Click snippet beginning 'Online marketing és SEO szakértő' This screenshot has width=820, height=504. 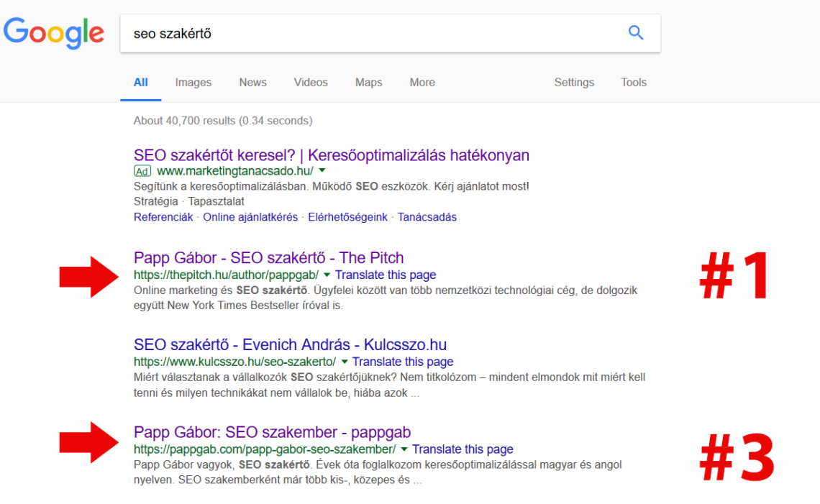pyautogui.click(x=386, y=298)
